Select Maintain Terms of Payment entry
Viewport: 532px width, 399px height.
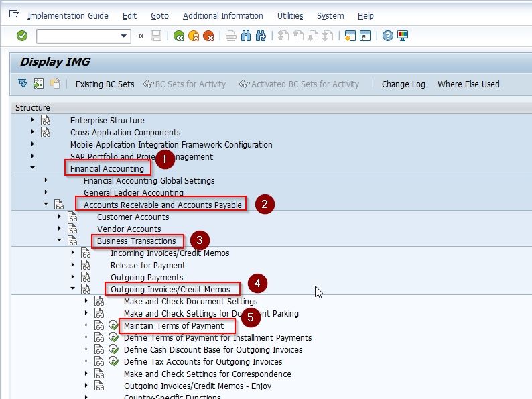click(x=174, y=326)
